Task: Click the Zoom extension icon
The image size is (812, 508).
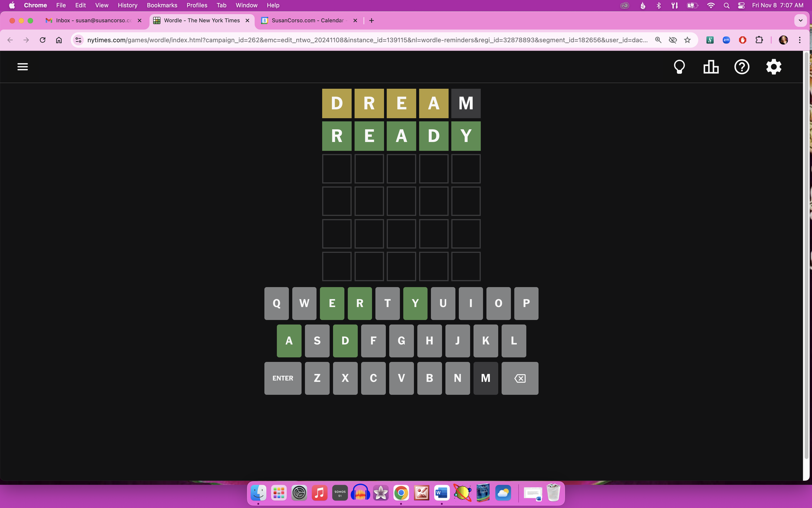Action: [726, 40]
